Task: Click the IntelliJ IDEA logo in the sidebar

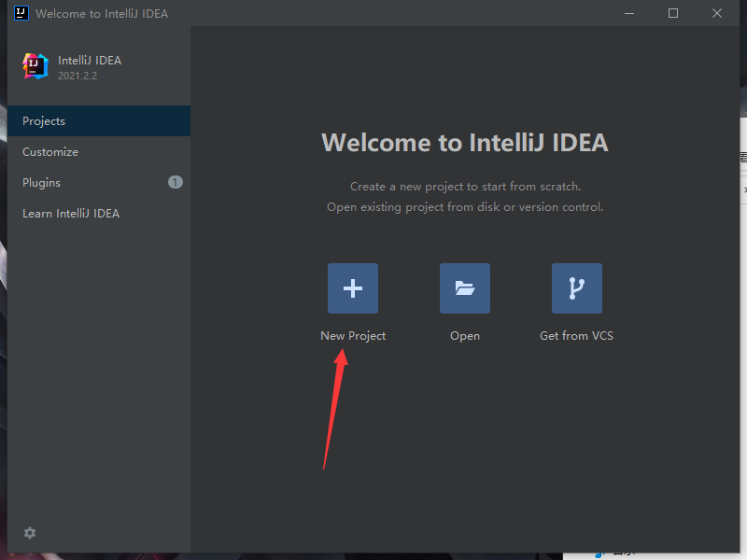Action: 35,66
